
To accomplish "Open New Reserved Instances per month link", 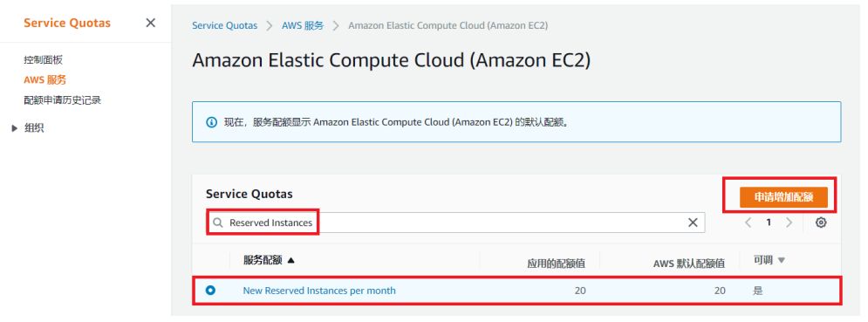I will pos(319,290).
